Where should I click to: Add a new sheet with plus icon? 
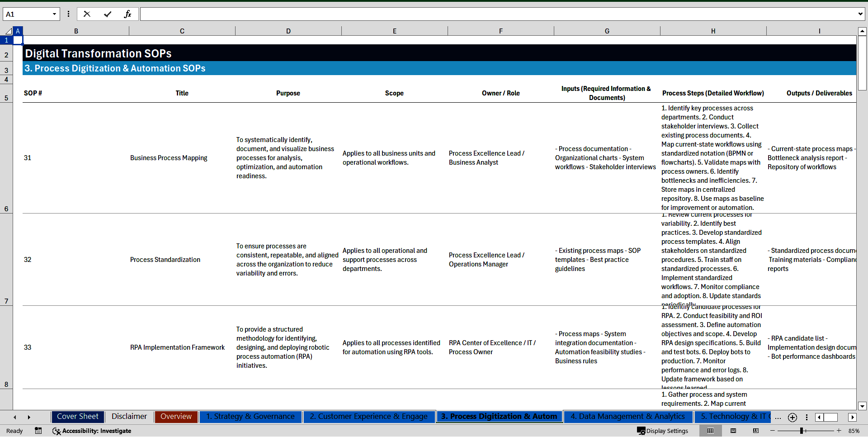coord(792,417)
